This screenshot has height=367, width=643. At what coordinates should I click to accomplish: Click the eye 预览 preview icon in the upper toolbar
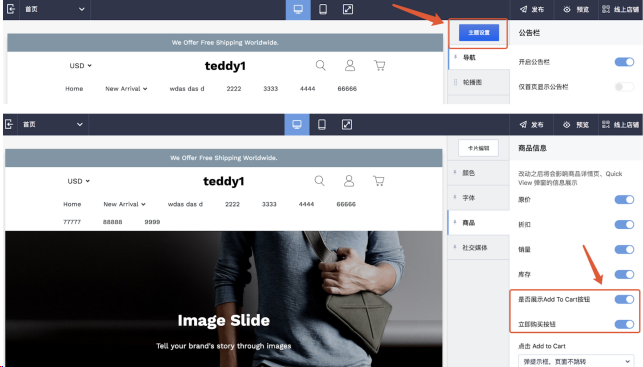point(567,9)
